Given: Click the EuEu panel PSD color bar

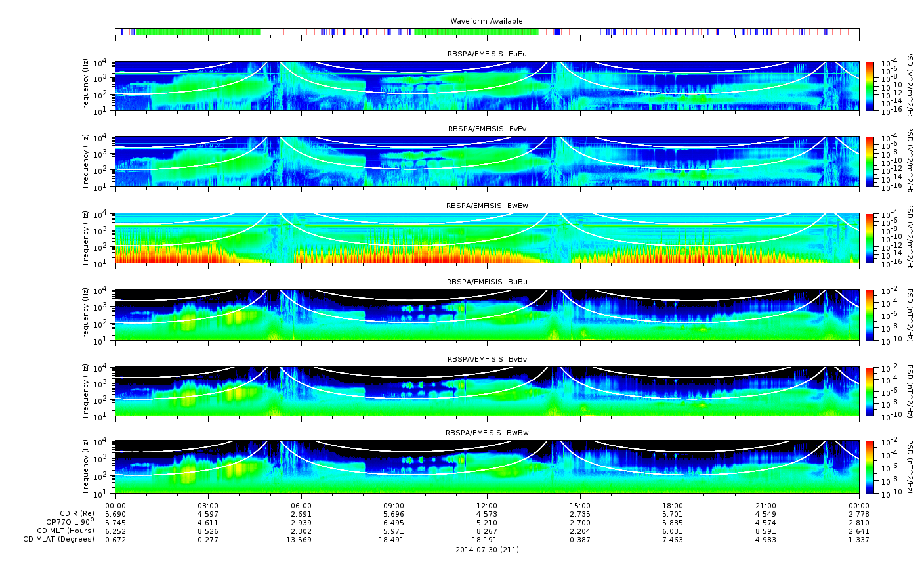Looking at the screenshot, I should coord(870,86).
